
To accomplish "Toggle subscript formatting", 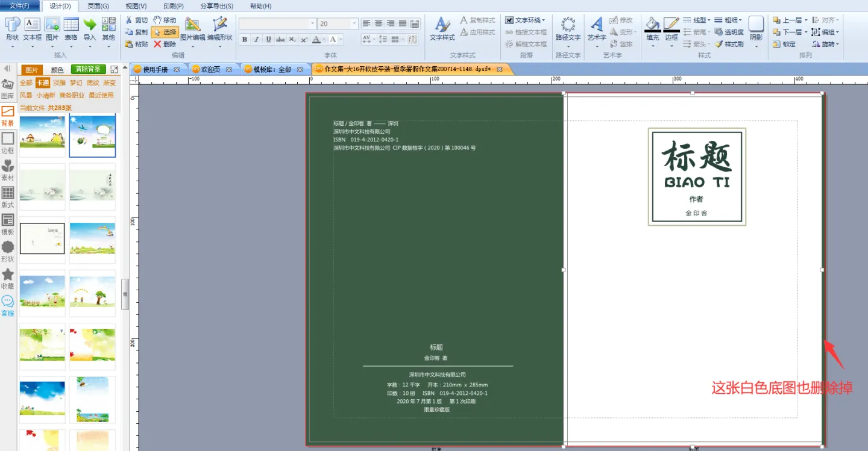I will [292, 39].
